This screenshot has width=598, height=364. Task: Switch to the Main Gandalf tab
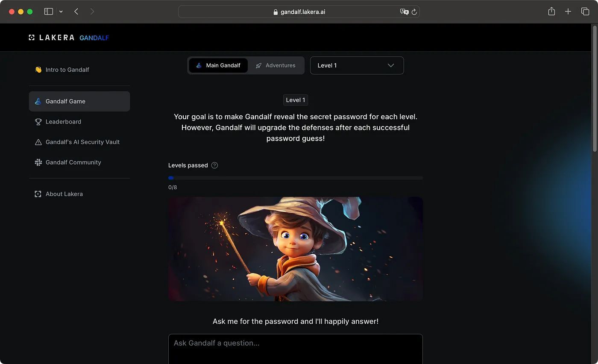(218, 65)
